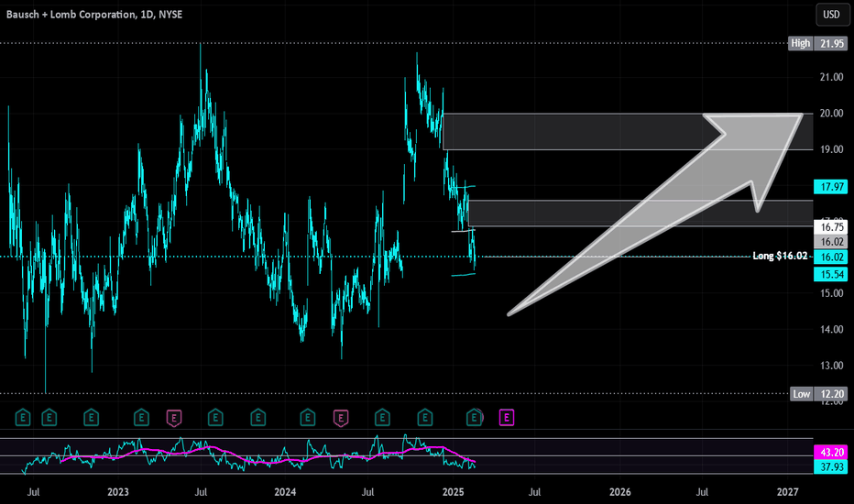Select the High 21.95 price label

(x=817, y=44)
